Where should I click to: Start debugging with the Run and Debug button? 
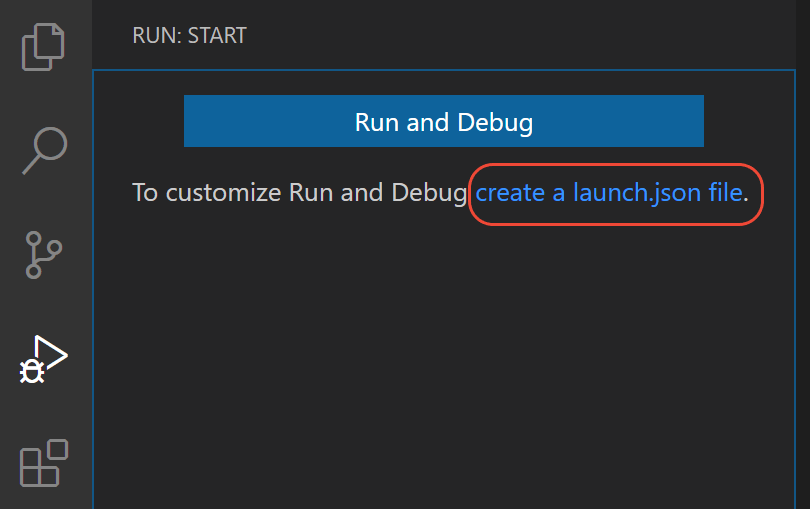[x=443, y=122]
